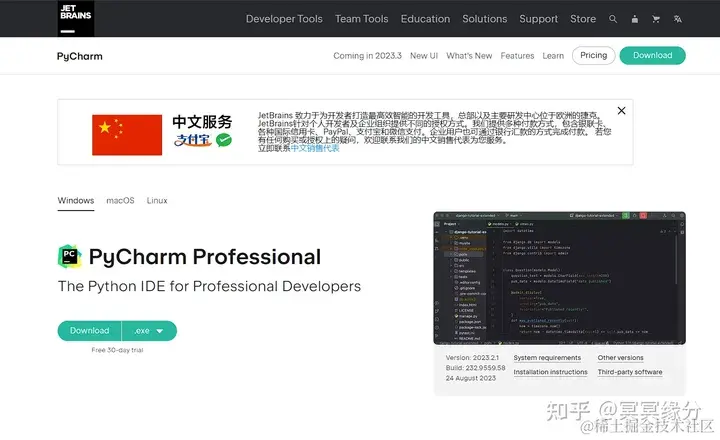Open Other versions link
This screenshot has width=720, height=440.
click(620, 358)
